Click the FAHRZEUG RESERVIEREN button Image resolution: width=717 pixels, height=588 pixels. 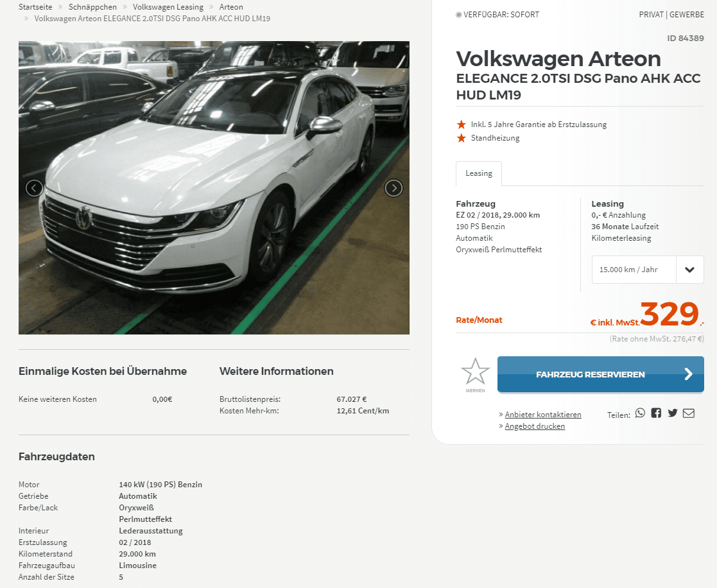[x=600, y=374]
